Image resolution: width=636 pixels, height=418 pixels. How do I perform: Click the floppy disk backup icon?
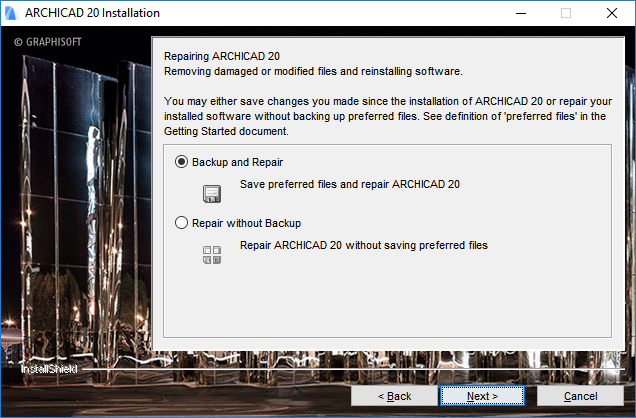(x=212, y=194)
